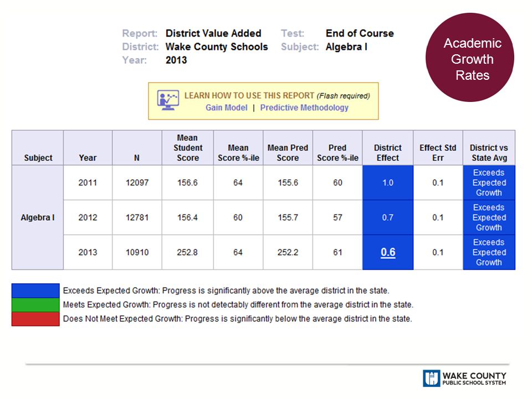Click the Mean Student Score column header
Viewport: 532px width, 399px height.
coord(188,148)
